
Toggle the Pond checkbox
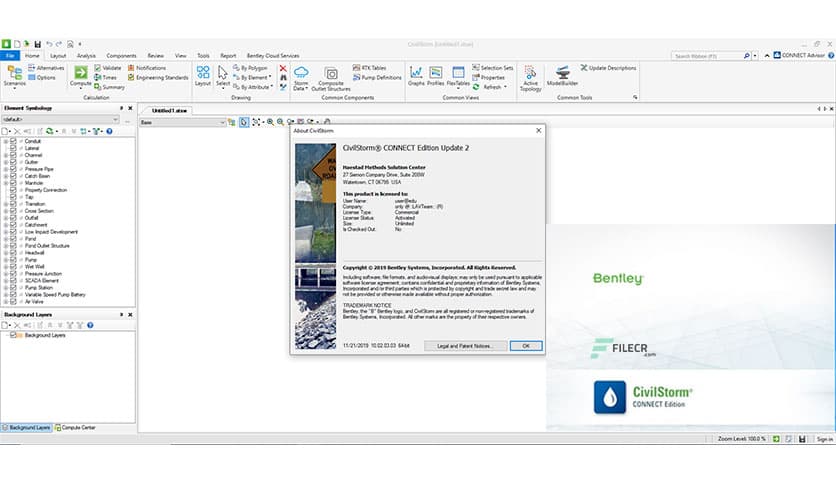click(x=13, y=239)
